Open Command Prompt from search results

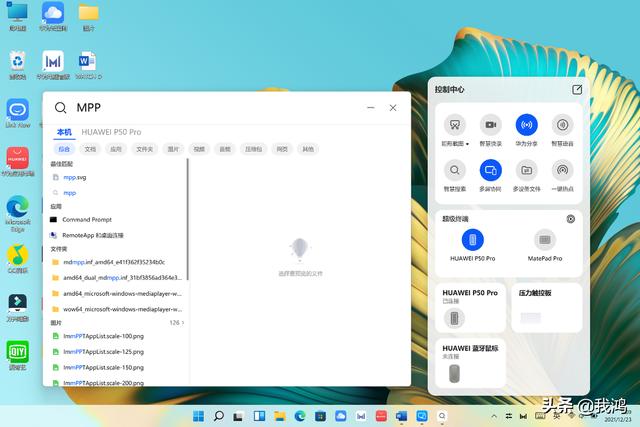87,219
